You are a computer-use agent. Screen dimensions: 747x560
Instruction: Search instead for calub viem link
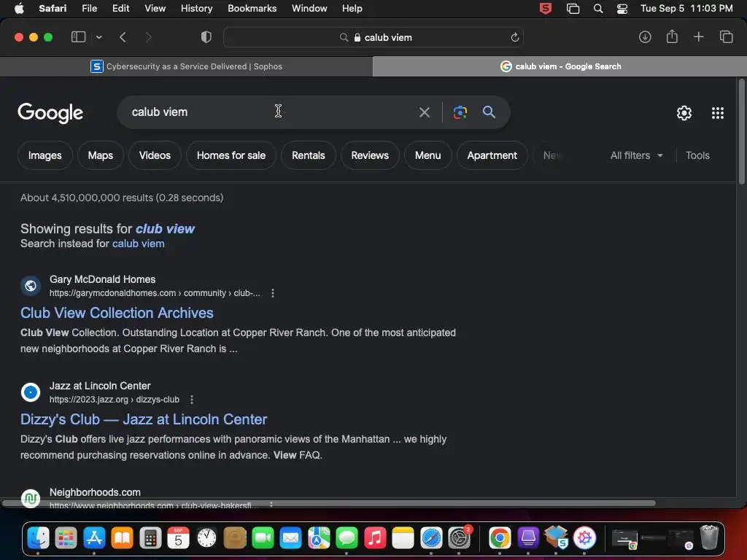pos(138,244)
